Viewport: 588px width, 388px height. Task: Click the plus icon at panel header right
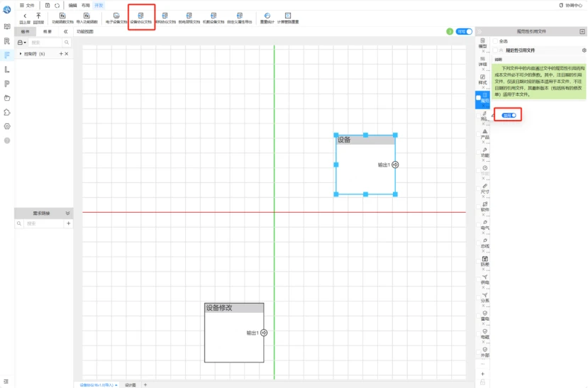click(582, 31)
